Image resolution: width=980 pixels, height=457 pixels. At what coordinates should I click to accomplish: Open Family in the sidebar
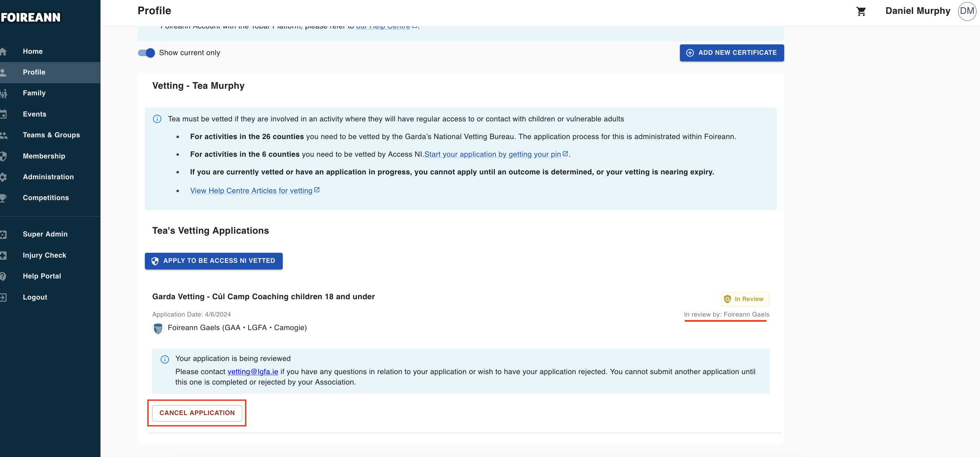tap(34, 93)
